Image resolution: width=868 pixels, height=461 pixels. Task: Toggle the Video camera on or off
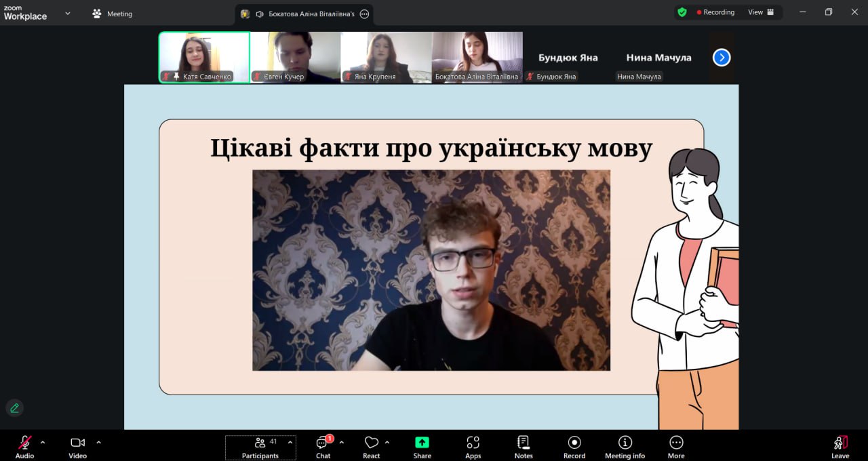pos(77,443)
